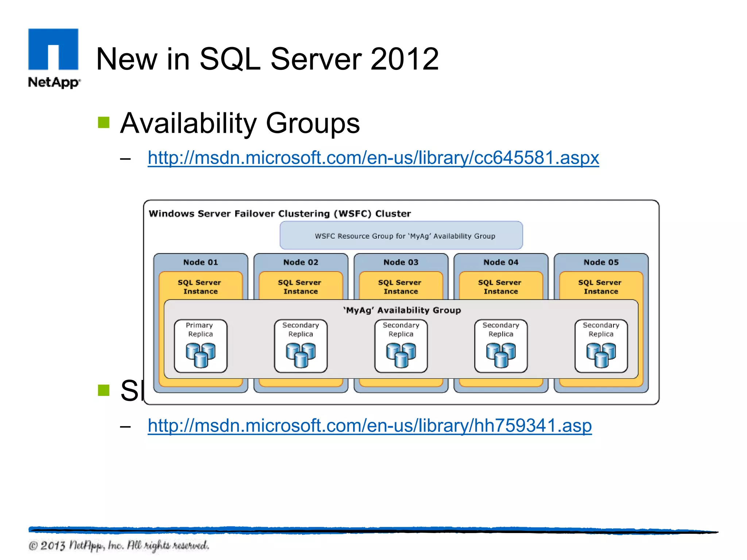Click the Node 03 database cylinders icon
The image size is (747, 560).
coord(401,355)
